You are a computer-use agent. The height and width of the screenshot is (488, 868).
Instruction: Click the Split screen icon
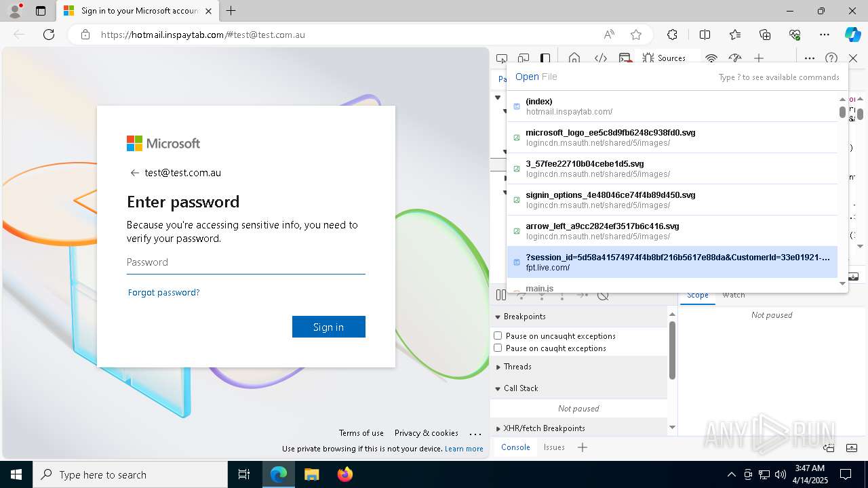(x=705, y=35)
